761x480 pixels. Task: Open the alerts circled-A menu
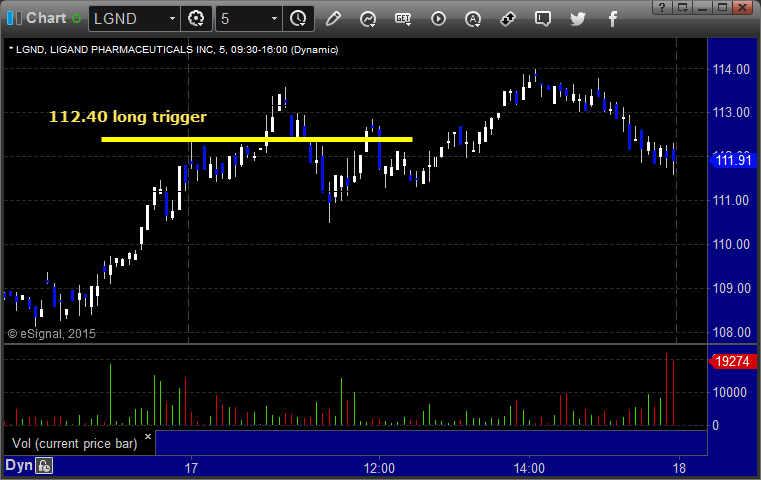(473, 19)
